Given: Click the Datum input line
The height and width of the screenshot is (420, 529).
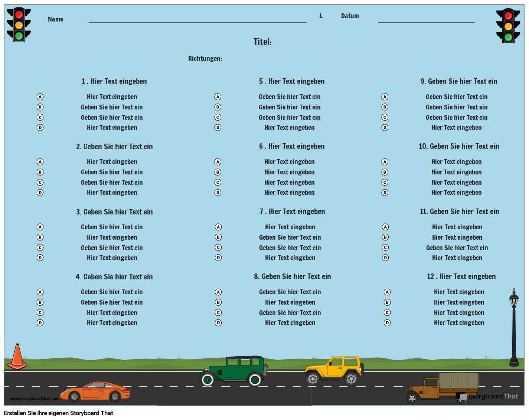Looking at the screenshot, I should point(425,23).
